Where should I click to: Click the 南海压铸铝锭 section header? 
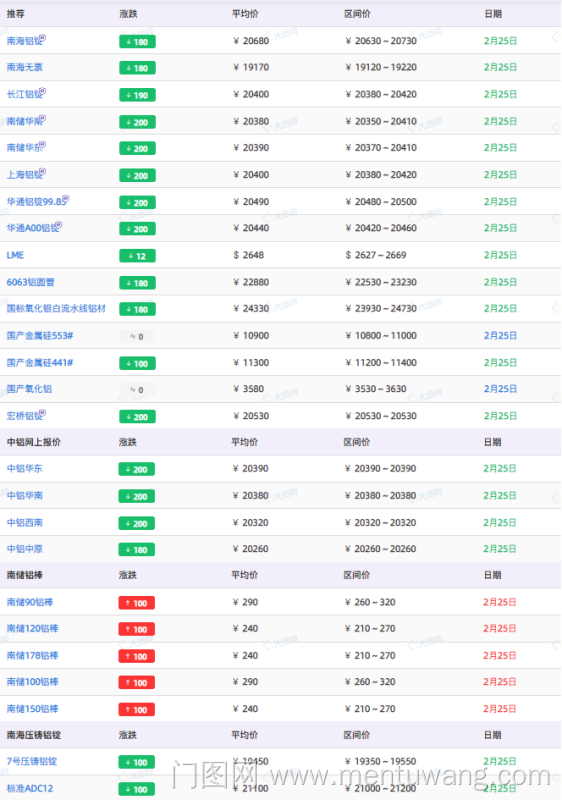pyautogui.click(x=34, y=735)
